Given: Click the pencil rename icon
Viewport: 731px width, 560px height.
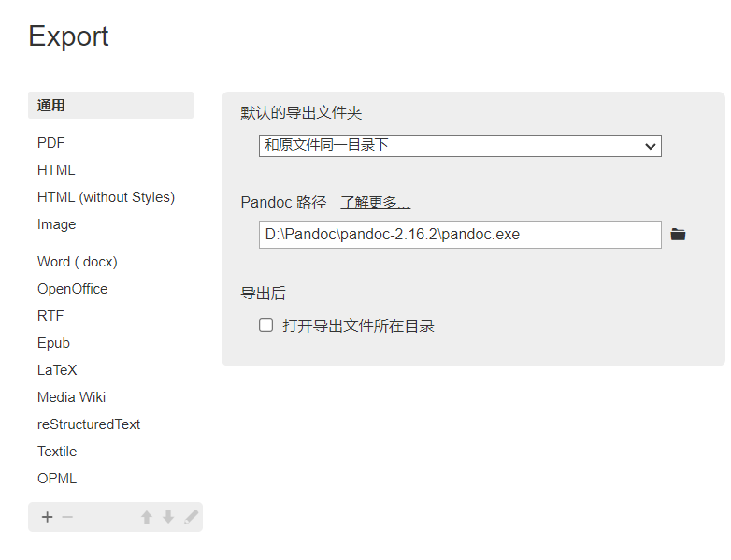Looking at the screenshot, I should point(191,517).
